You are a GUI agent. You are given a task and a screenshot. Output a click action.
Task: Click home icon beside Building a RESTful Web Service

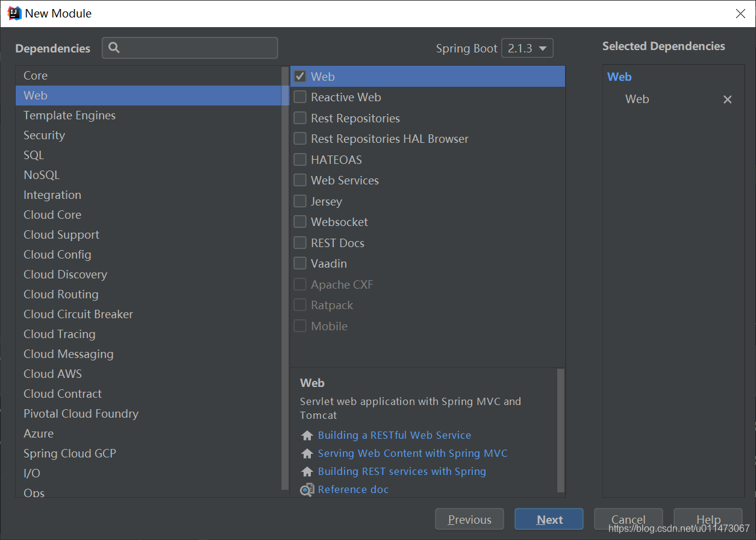tap(307, 435)
